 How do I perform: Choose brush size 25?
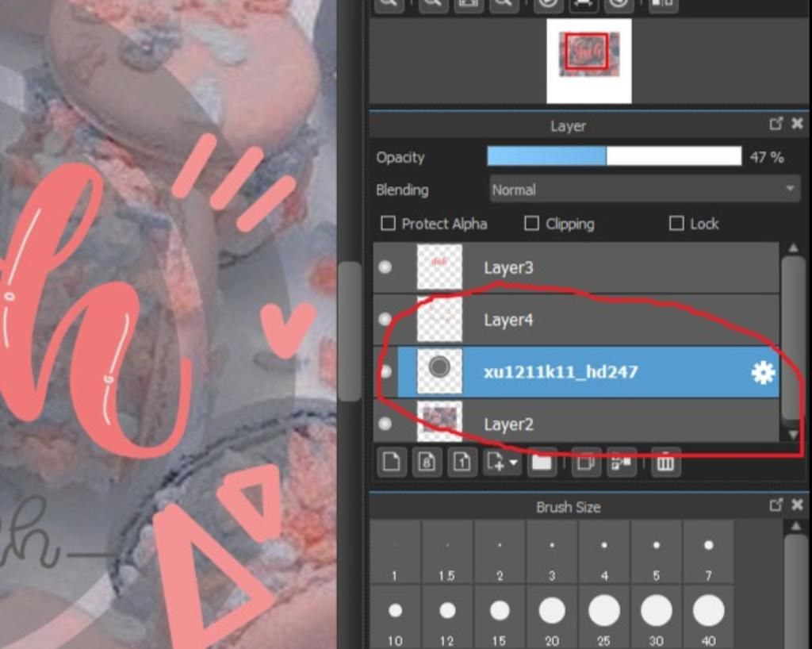603,617
